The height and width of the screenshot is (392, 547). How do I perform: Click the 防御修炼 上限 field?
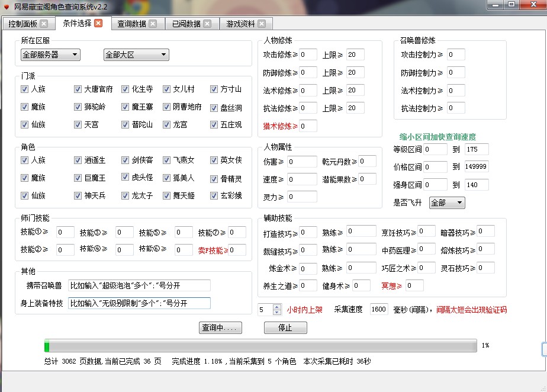click(x=355, y=73)
